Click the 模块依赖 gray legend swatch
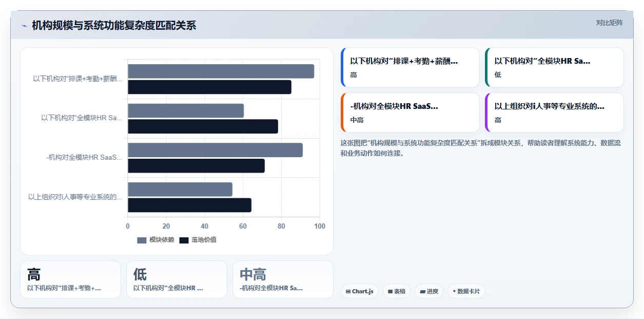 142,240
